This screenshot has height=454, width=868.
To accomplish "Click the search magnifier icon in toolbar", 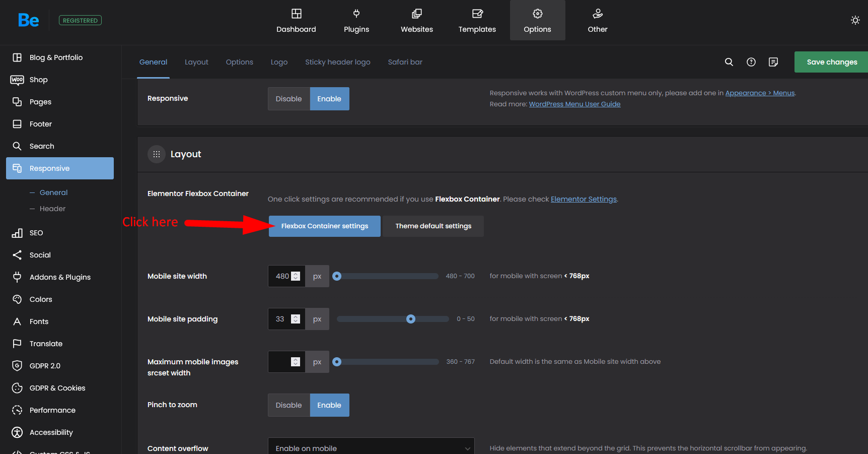I will pos(729,62).
